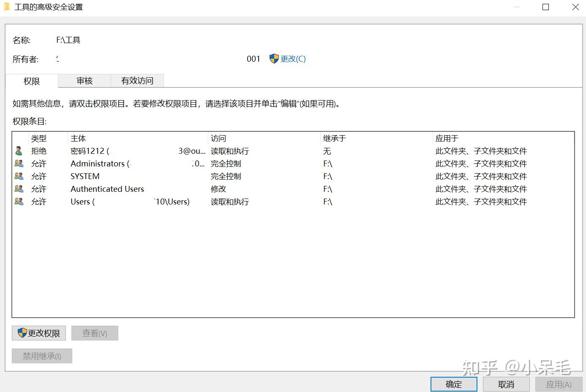Click the group icon of the SYSTEM row
Screen dimensions: 586x392
click(19, 176)
